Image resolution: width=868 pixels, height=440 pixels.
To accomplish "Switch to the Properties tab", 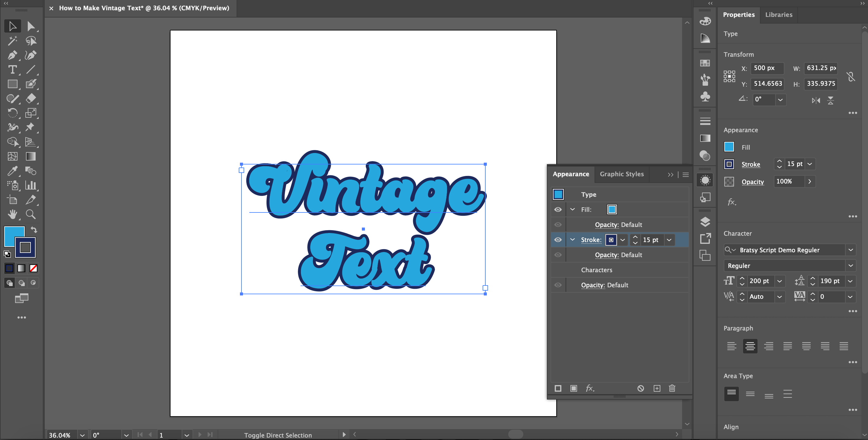I will pos(739,14).
